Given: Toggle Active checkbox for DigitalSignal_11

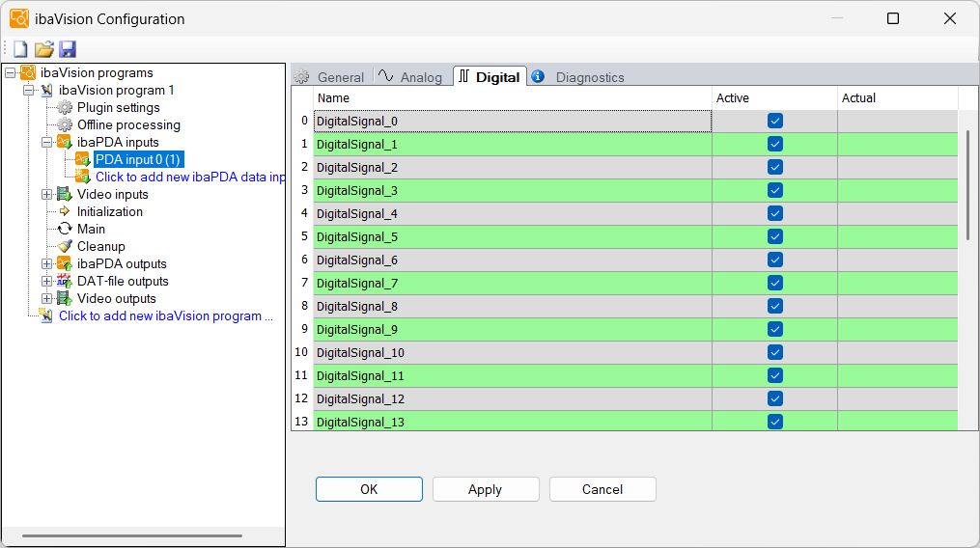Looking at the screenshot, I should pyautogui.click(x=775, y=375).
